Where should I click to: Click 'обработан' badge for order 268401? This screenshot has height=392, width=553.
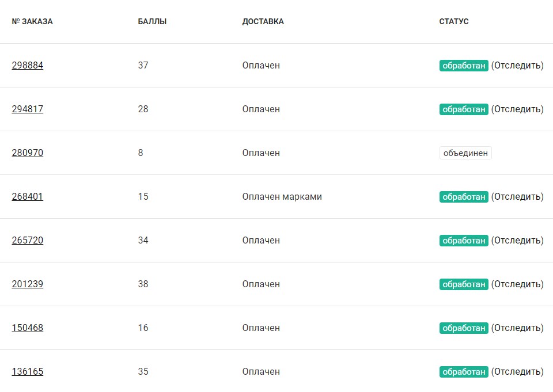pyautogui.click(x=464, y=197)
